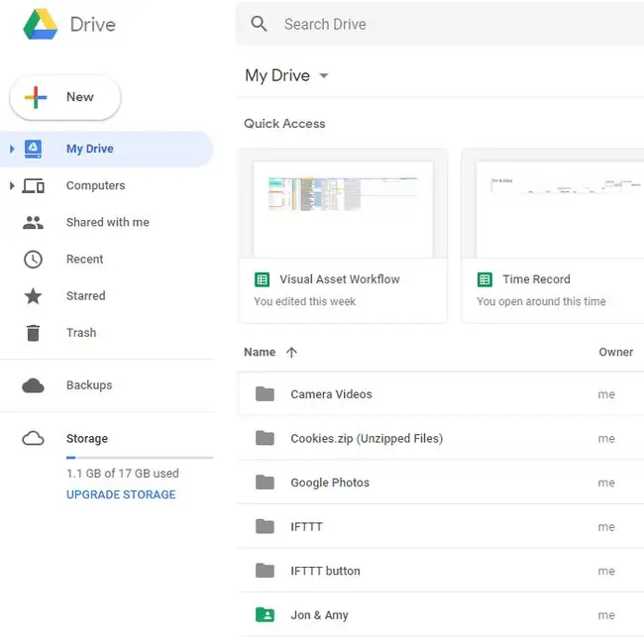
Task: Click the green shared folder icon for Jon & Amy
Action: (265, 615)
